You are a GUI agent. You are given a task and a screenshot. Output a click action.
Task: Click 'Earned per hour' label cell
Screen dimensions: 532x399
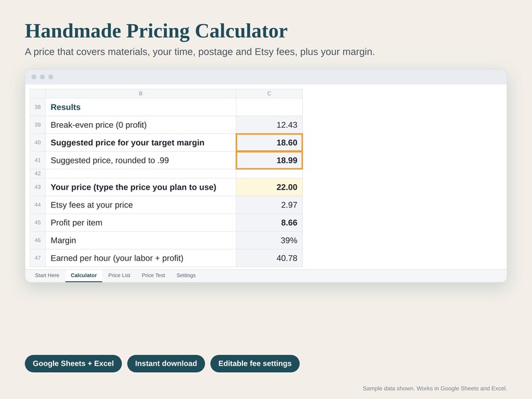click(x=141, y=258)
